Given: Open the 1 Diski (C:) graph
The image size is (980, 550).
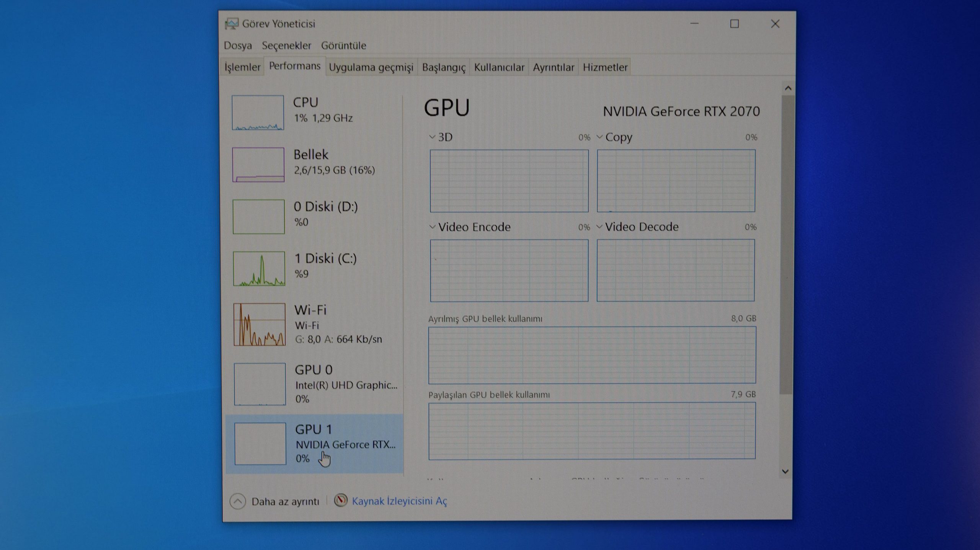Looking at the screenshot, I should [x=259, y=268].
